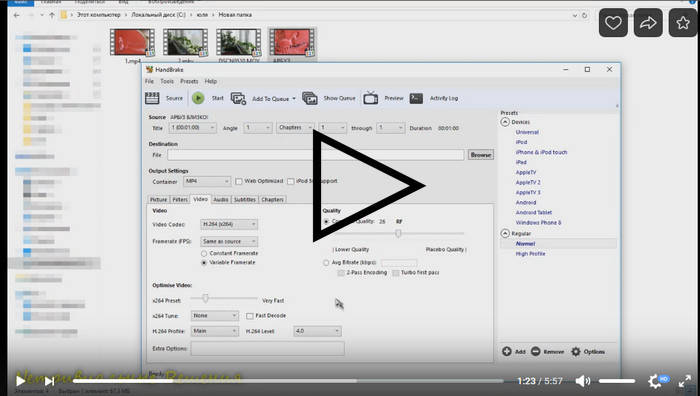Switch to the Audio tab
700x396 pixels.
(x=221, y=200)
